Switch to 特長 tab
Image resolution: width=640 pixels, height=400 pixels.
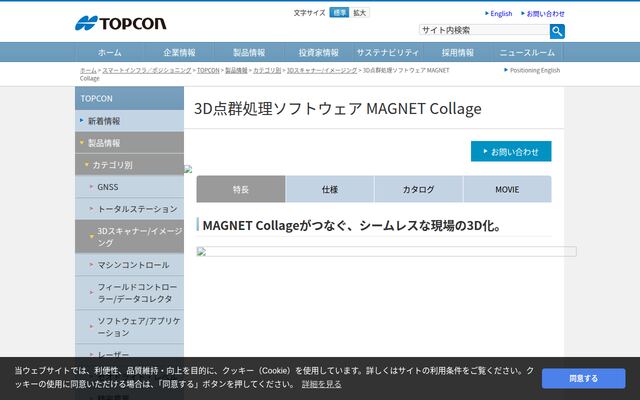(241, 189)
